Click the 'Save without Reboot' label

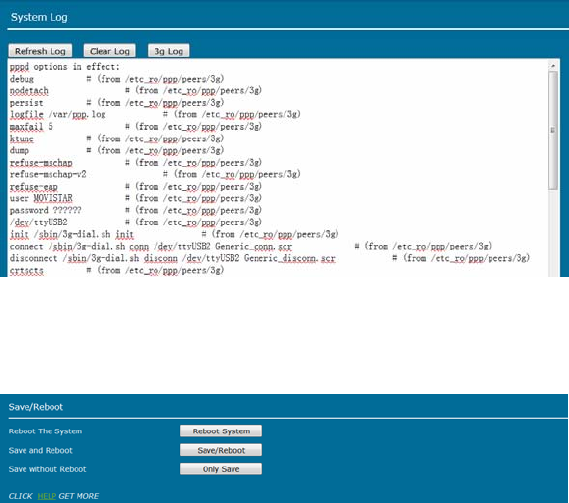tap(48, 469)
